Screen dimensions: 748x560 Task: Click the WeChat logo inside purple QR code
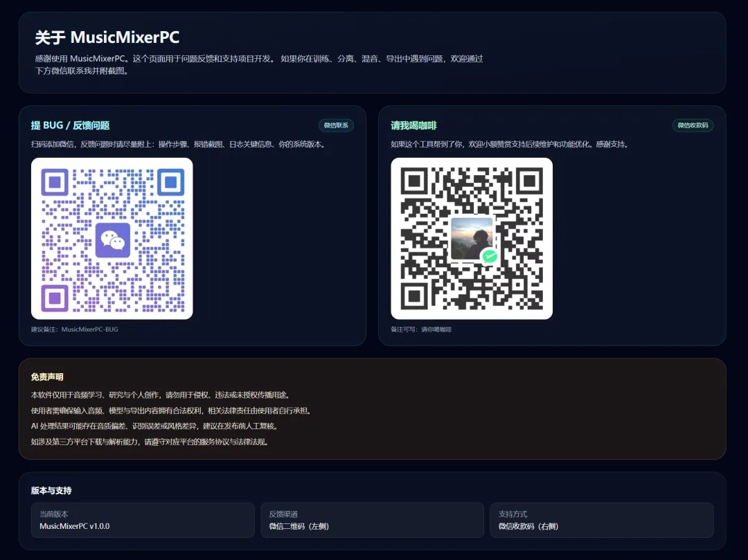click(x=113, y=240)
